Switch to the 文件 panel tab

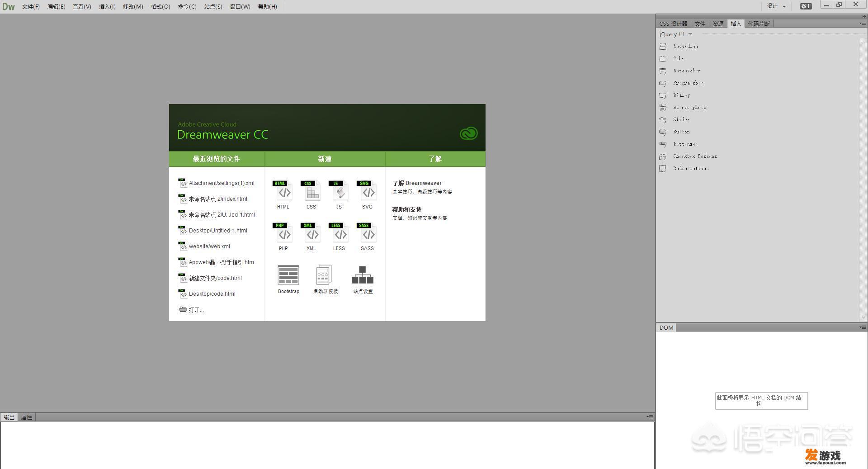coord(700,24)
